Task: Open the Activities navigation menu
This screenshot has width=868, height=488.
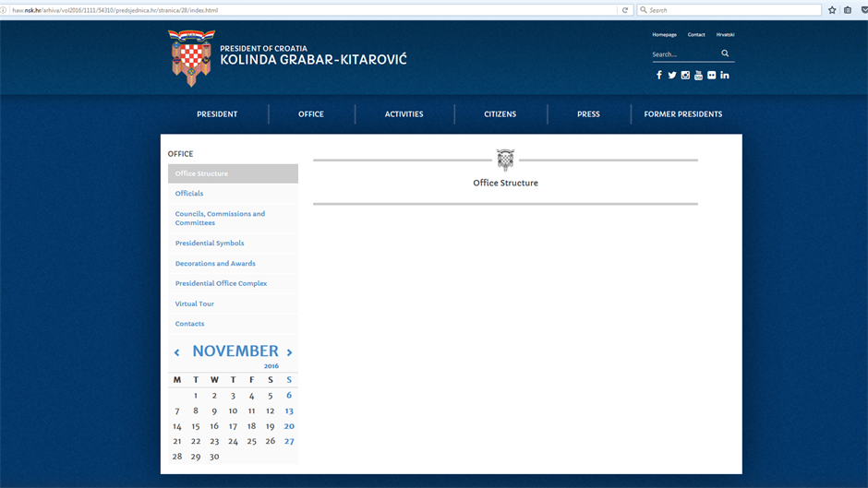Action: pos(404,114)
